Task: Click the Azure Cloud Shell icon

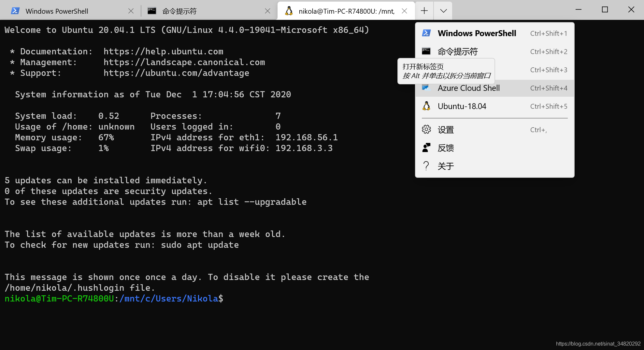Action: [x=426, y=88]
